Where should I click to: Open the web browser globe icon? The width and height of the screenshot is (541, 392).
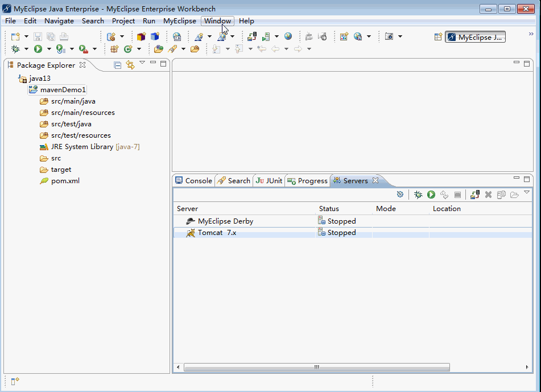[x=288, y=36]
